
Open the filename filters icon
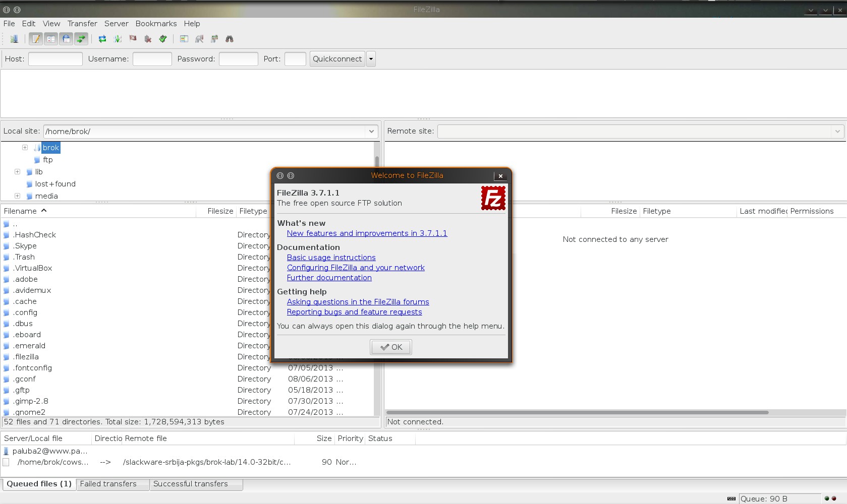(x=184, y=39)
